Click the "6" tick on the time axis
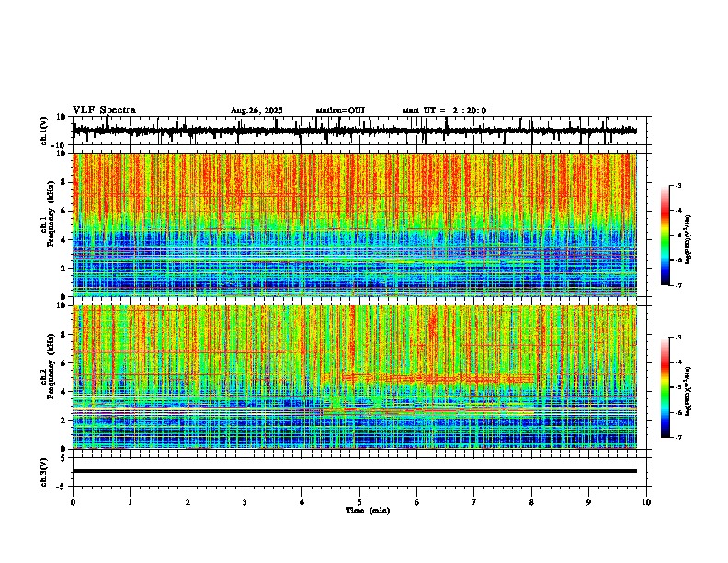 (x=417, y=502)
